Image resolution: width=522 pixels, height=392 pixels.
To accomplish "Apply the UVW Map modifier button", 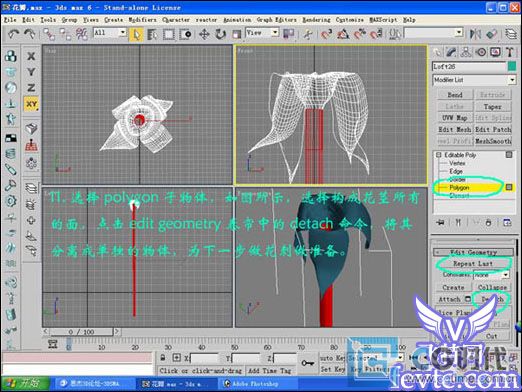I will [455, 118].
